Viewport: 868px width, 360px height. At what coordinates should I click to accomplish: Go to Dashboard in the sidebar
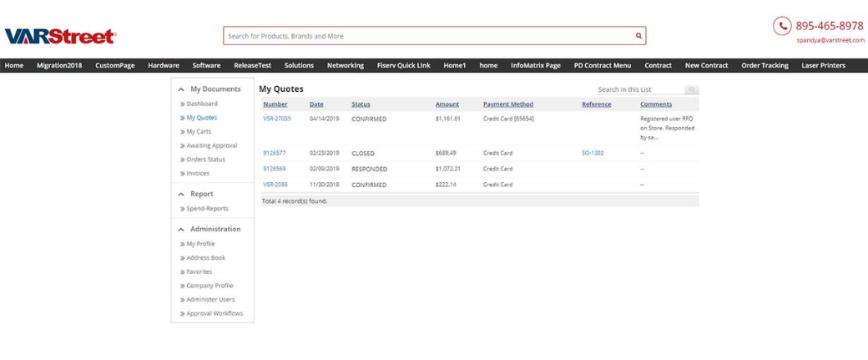click(x=201, y=104)
